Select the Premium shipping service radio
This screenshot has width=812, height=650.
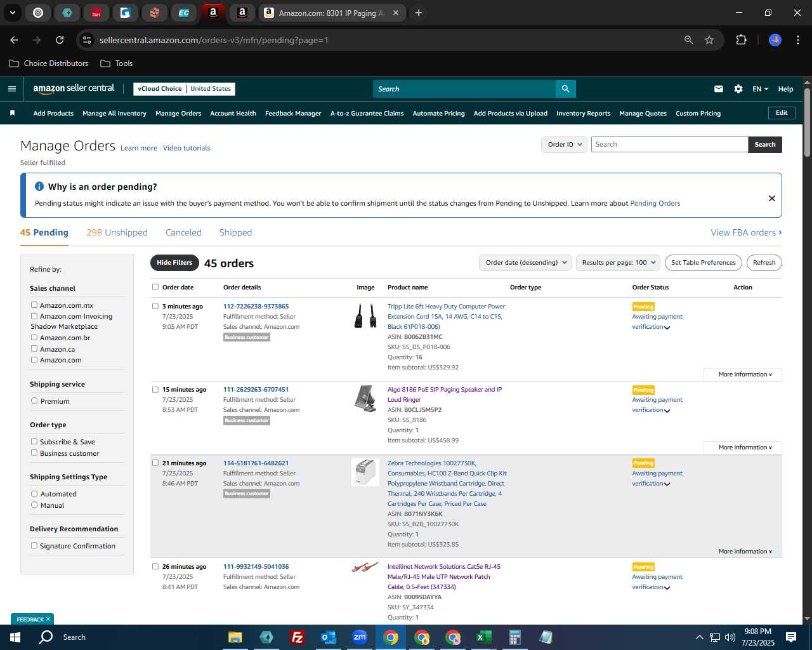pos(34,401)
